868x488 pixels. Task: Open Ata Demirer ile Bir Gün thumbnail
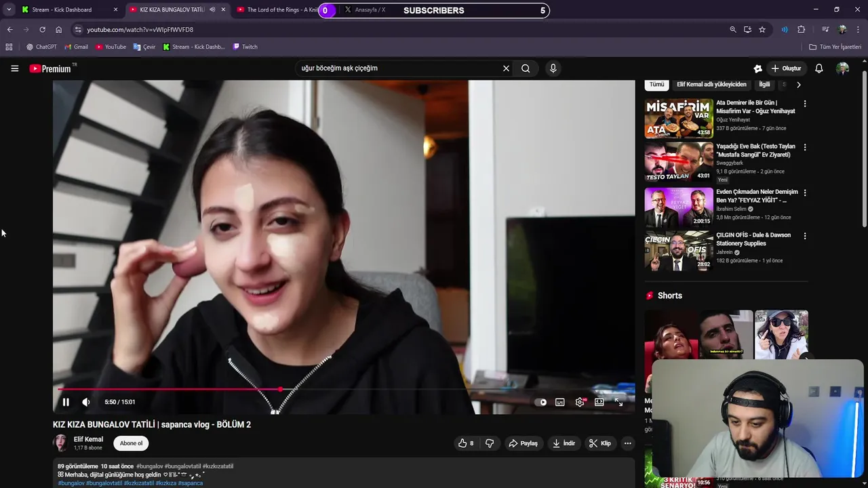(x=679, y=119)
